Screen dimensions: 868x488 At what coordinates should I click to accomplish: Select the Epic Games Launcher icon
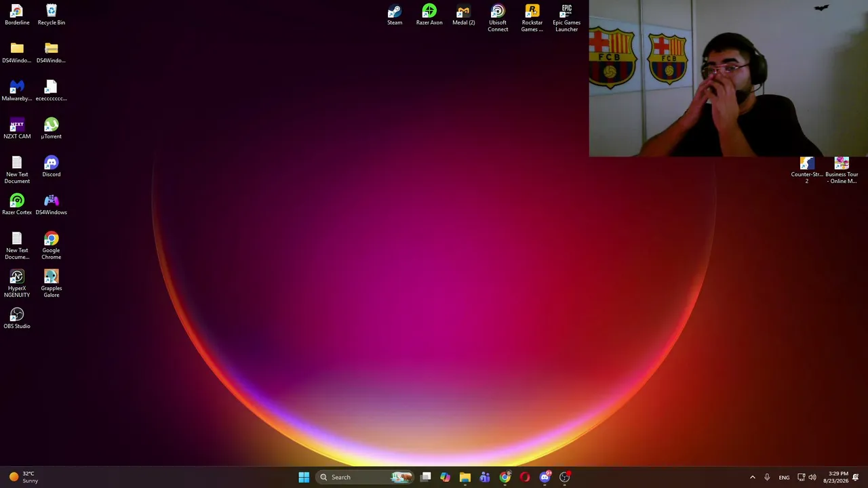tap(567, 18)
